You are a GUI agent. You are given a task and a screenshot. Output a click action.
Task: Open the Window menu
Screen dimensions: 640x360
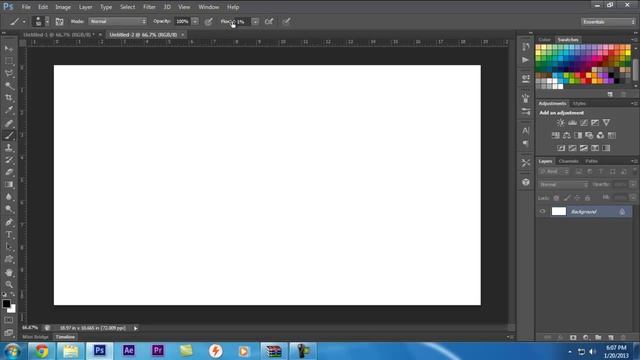pyautogui.click(x=209, y=7)
